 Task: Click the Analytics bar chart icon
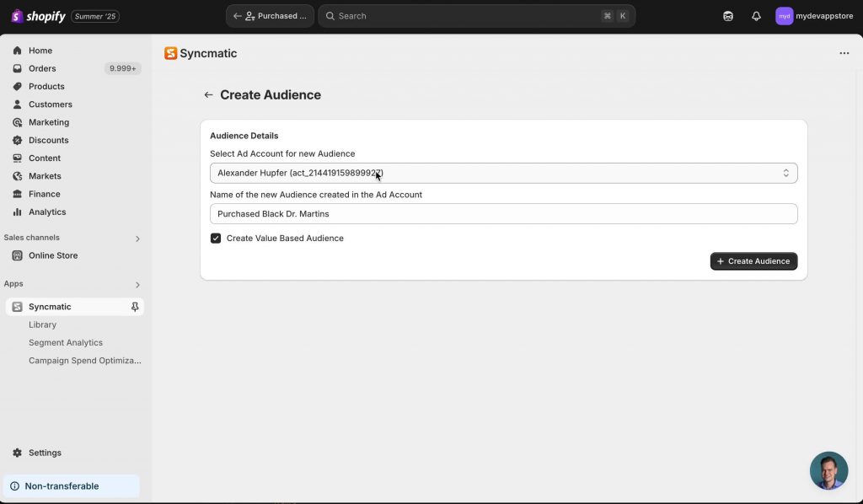coord(17,212)
